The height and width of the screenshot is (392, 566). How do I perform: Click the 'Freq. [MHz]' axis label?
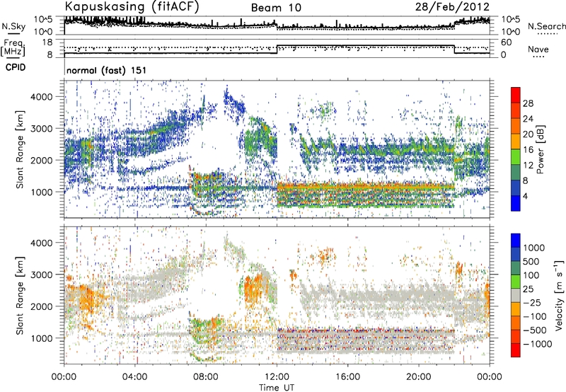click(13, 48)
